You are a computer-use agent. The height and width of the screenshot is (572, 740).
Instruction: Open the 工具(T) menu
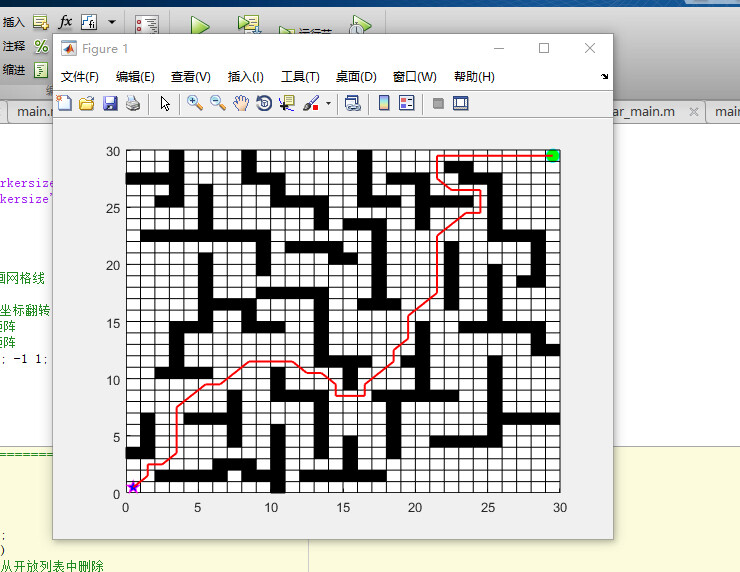point(300,76)
